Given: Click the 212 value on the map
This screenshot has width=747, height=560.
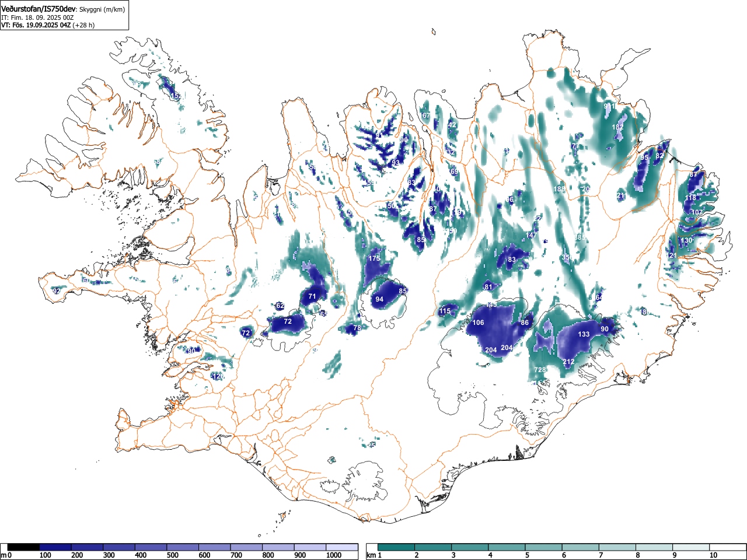Looking at the screenshot, I should coord(568,362).
